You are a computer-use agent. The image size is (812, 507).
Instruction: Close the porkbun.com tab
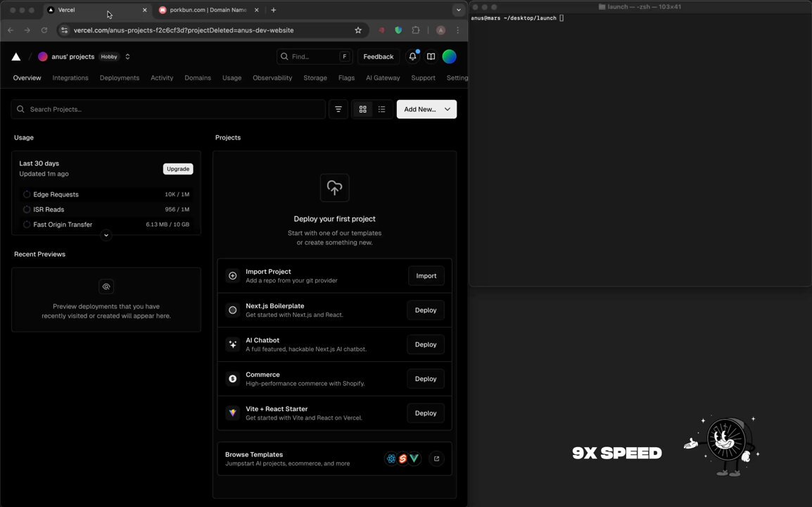[x=256, y=10]
